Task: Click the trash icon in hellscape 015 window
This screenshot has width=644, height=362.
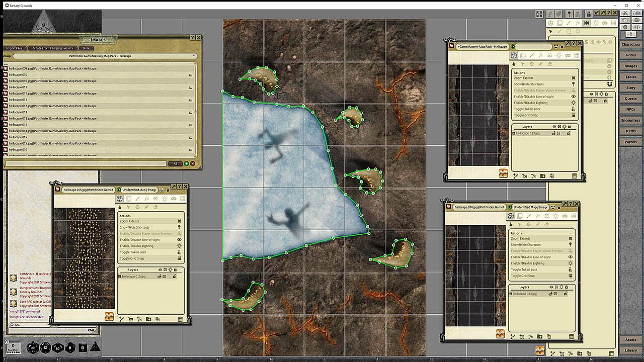Action: tap(180, 319)
